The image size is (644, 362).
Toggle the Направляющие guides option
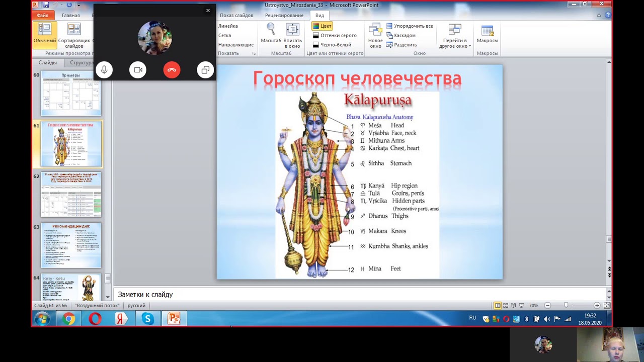[235, 45]
